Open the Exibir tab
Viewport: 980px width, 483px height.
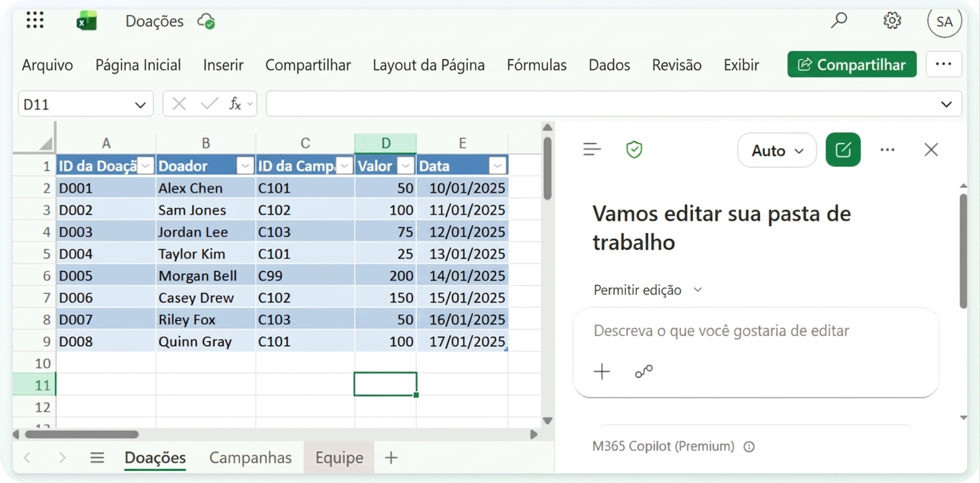tap(741, 65)
